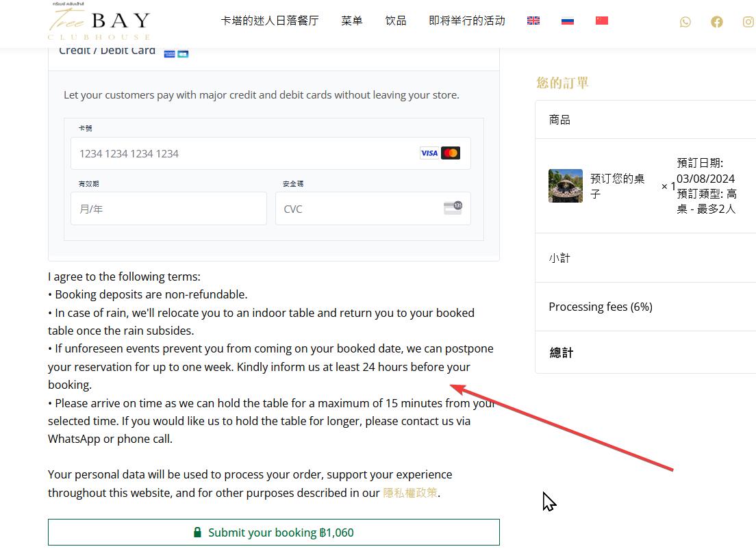Open the 菜单 navigation item
The height and width of the screenshot is (551, 756).
[x=351, y=21]
